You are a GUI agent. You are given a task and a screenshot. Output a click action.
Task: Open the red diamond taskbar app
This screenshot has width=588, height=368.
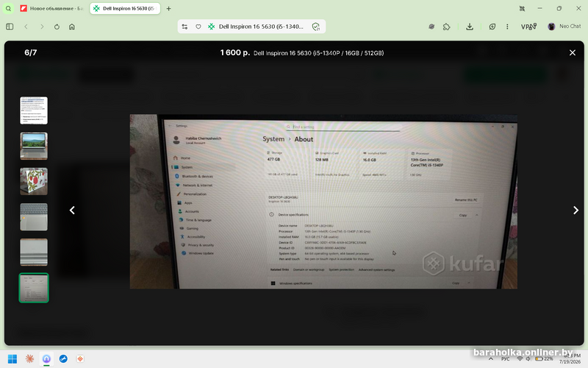(x=80, y=359)
